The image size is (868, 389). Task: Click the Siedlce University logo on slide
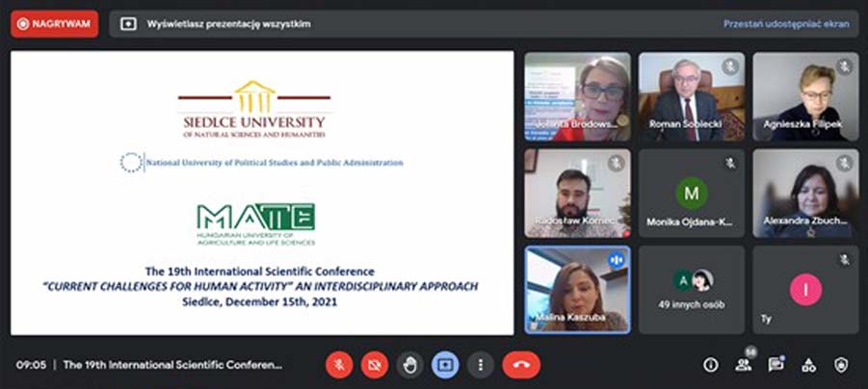click(x=254, y=110)
